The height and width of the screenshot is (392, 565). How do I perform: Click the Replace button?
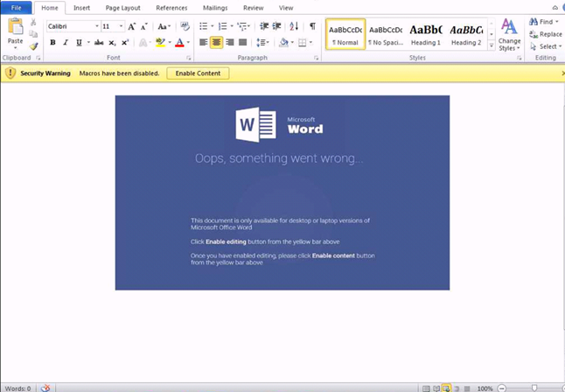coord(546,34)
